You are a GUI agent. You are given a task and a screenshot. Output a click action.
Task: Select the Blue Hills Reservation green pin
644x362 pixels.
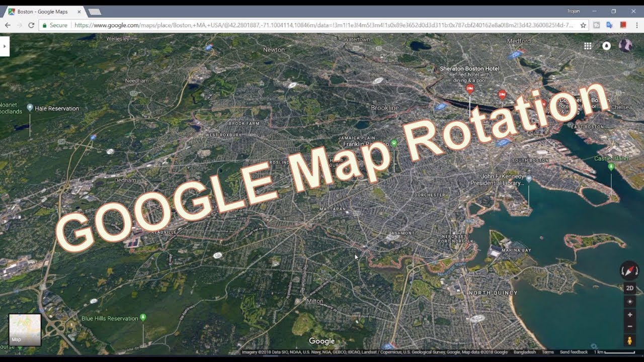click(143, 317)
